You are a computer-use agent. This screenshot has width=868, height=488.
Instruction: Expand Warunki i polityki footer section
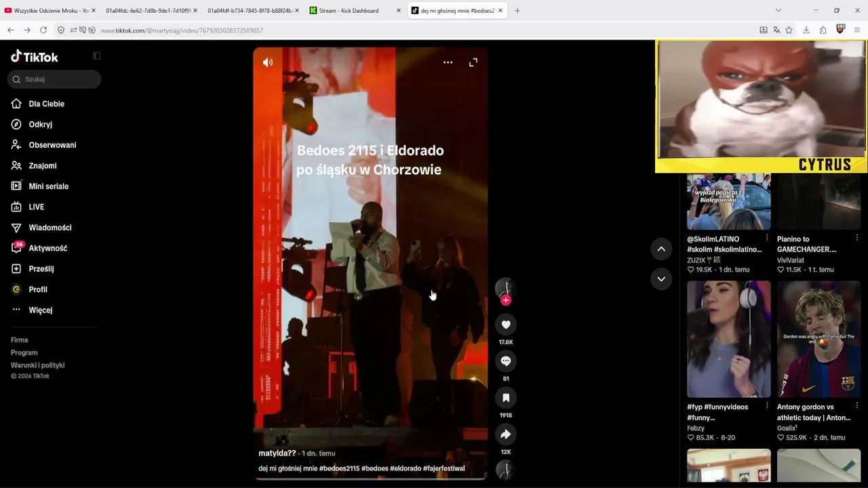37,365
